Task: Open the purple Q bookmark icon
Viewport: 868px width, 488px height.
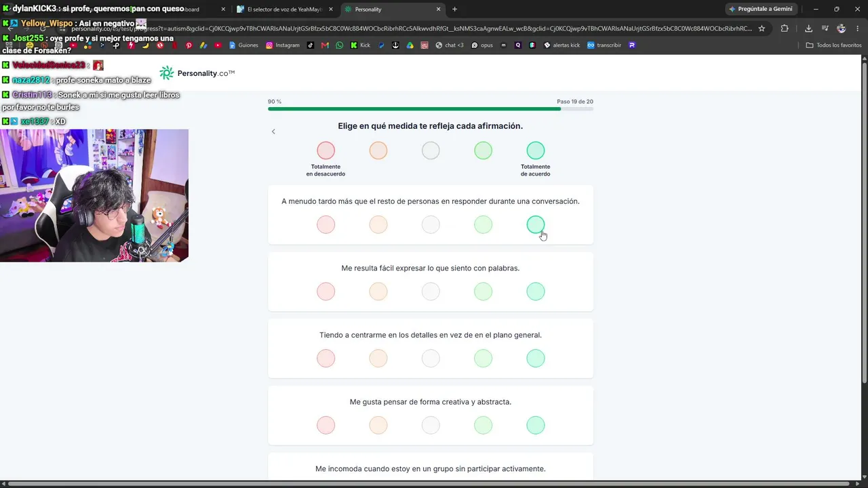Action: pyautogui.click(x=518, y=45)
